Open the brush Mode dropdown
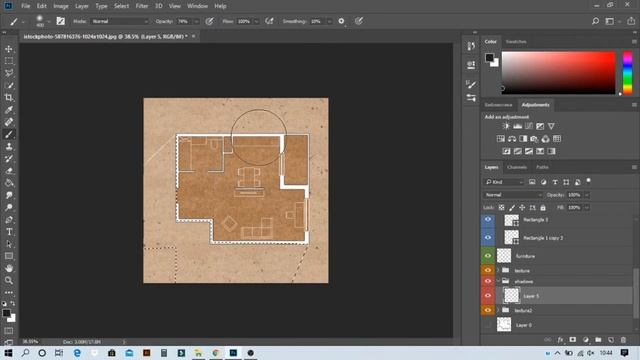 (120, 21)
